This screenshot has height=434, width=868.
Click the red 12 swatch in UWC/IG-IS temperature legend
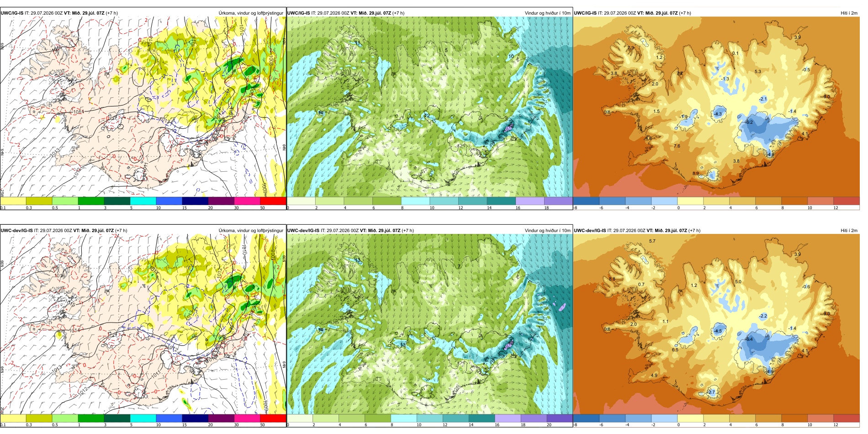coord(847,201)
